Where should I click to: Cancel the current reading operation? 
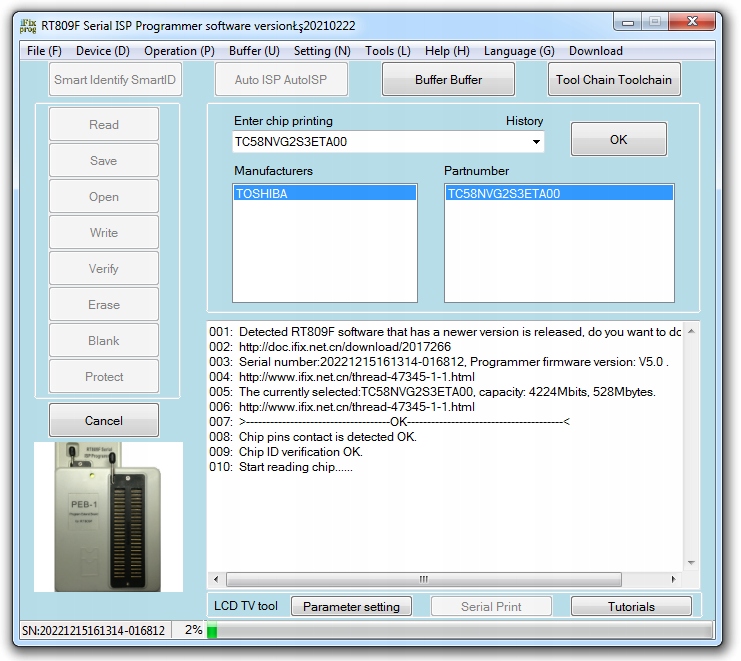103,420
